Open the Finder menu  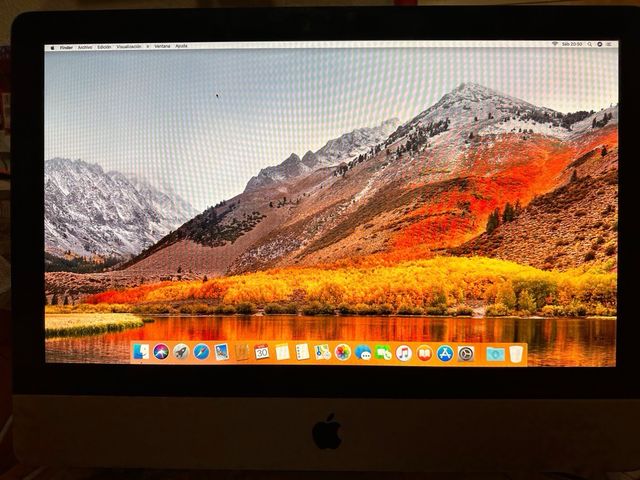point(66,47)
